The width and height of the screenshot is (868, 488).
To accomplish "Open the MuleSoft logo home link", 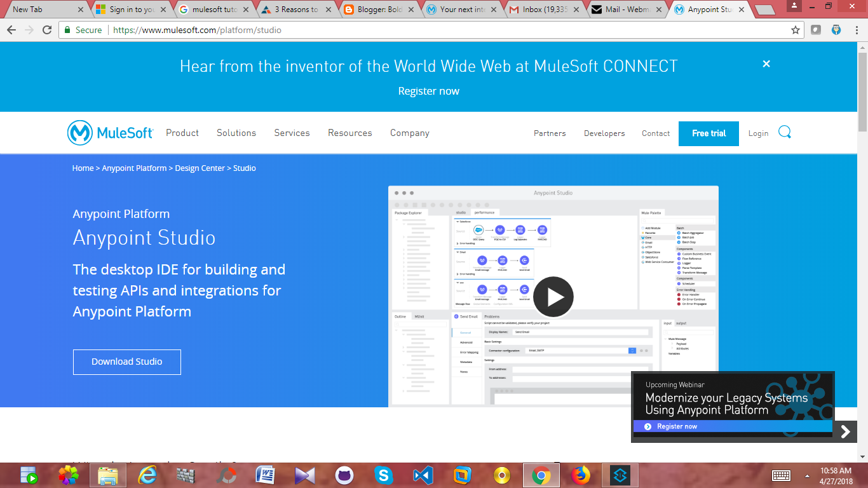I will 111,133.
